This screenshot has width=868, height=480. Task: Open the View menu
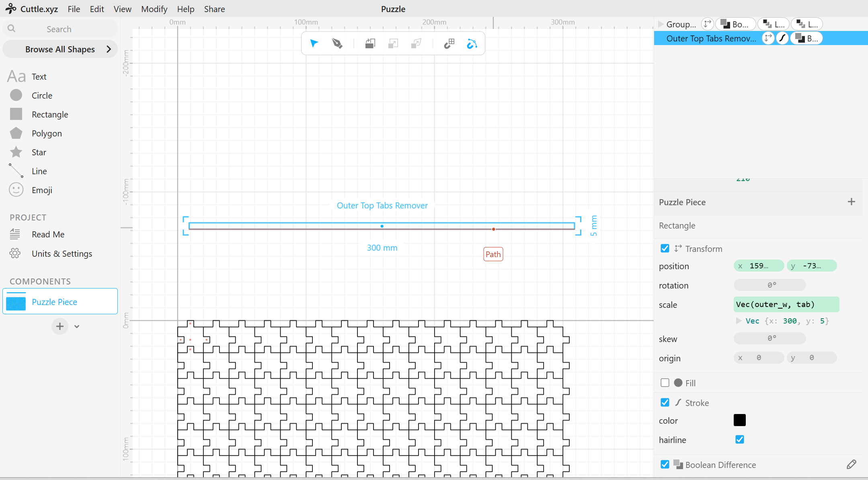pyautogui.click(x=123, y=9)
